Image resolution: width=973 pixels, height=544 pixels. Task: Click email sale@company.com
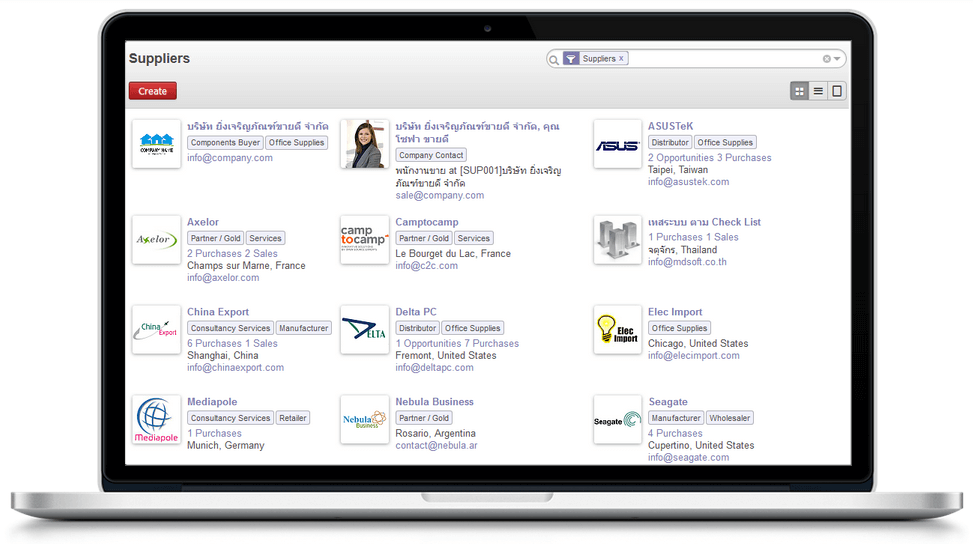[440, 195]
